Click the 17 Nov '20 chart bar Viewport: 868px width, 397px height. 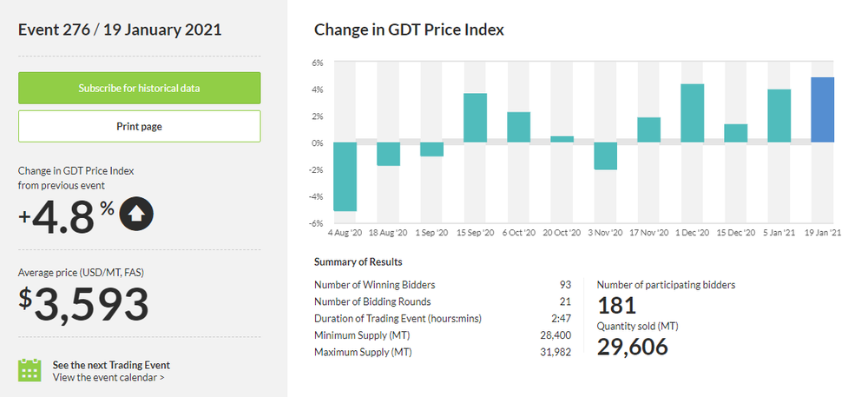click(x=648, y=130)
